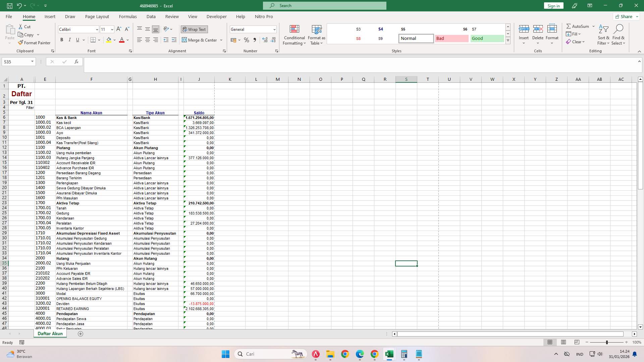Open the font name dropdown
This screenshot has width=644, height=362.
(97, 29)
